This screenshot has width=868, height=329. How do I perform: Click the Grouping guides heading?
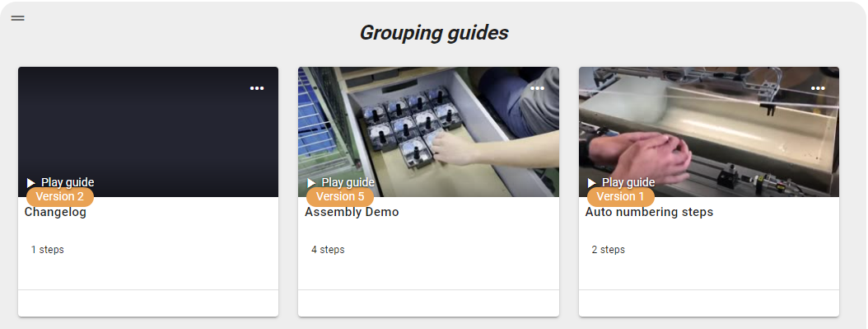pos(434,33)
